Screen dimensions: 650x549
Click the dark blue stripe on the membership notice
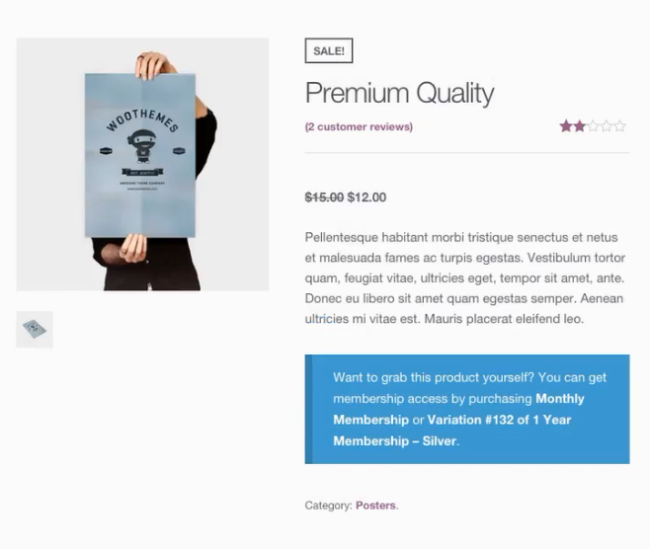[309, 409]
